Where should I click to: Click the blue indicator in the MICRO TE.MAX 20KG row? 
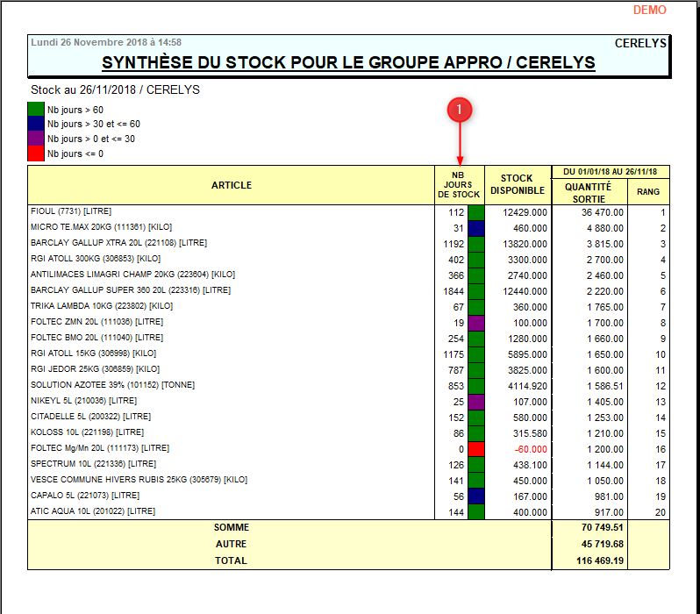(x=475, y=228)
